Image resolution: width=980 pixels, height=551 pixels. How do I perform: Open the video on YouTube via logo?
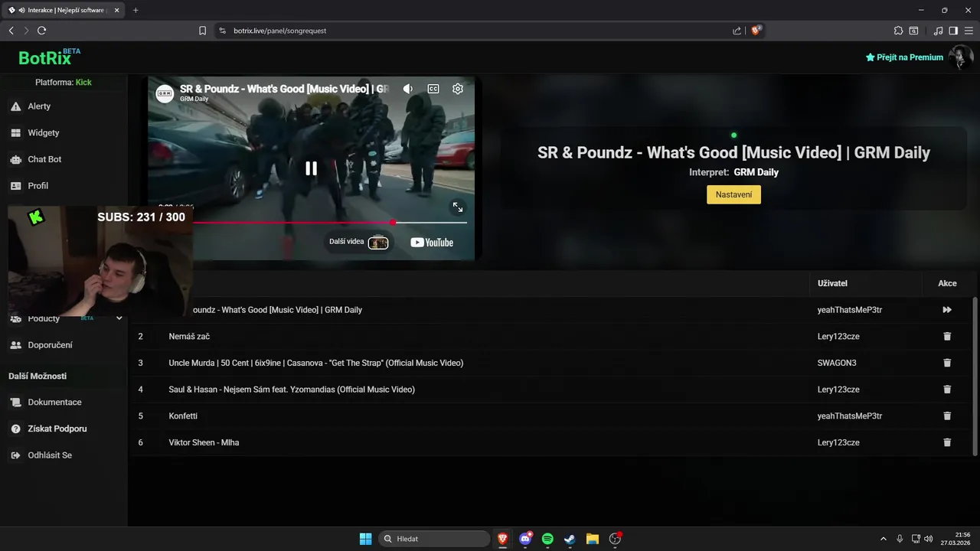[432, 243]
